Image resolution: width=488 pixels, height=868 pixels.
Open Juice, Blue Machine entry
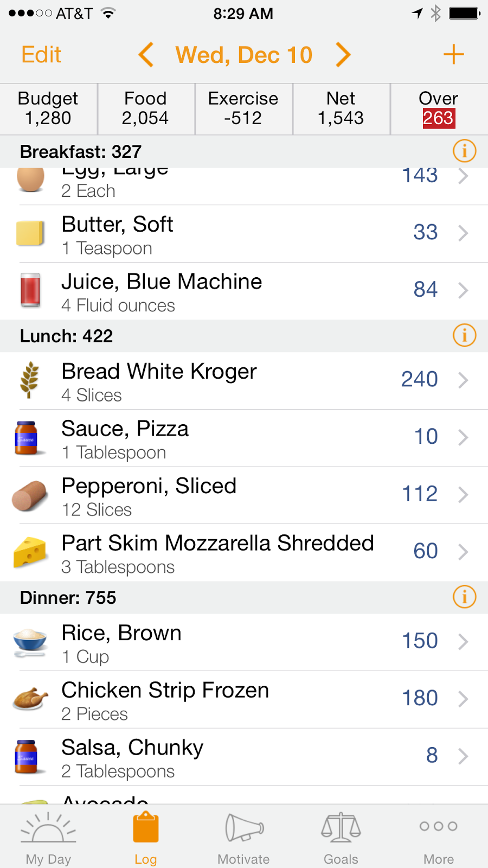coord(244,291)
